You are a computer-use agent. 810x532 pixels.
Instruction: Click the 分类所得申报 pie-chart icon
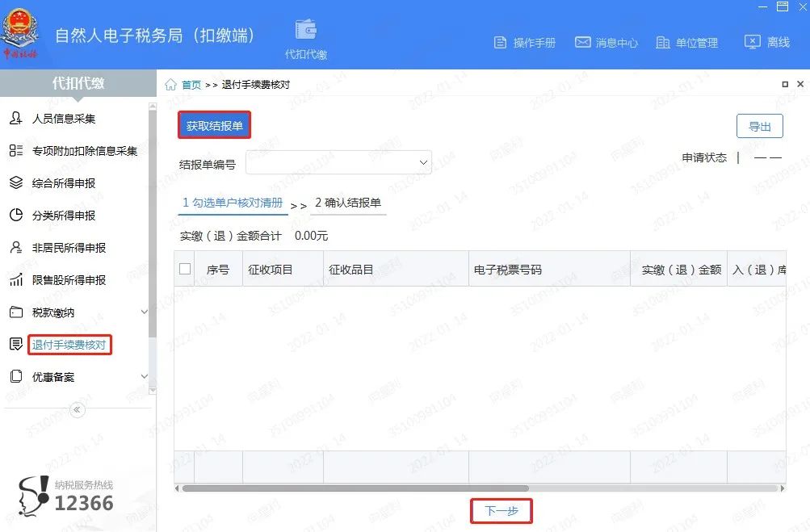tap(18, 215)
